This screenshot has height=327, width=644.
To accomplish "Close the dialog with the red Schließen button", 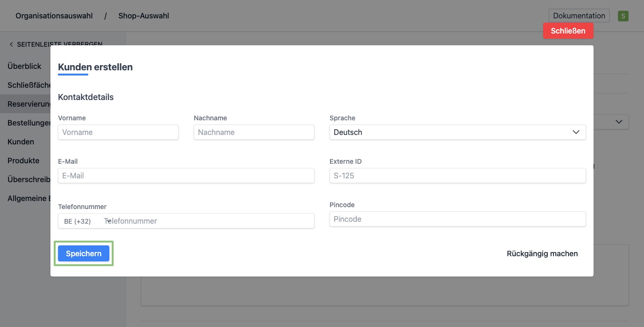I will 568,31.
